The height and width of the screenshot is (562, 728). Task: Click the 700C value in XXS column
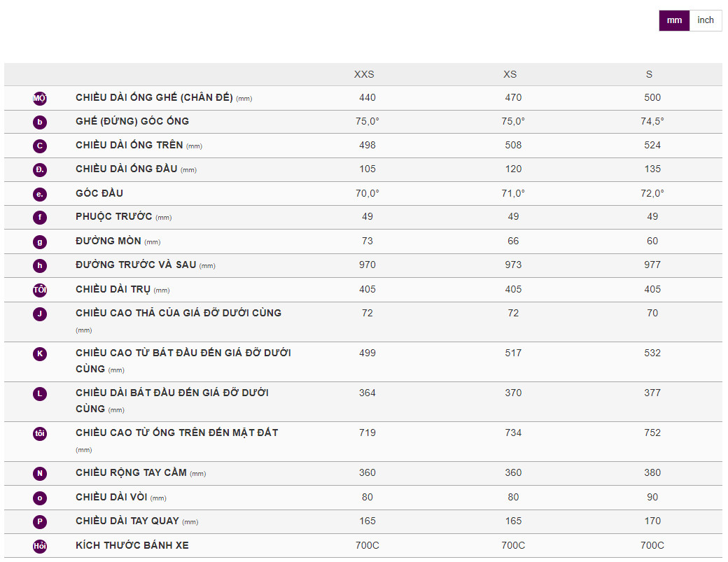coord(367,545)
